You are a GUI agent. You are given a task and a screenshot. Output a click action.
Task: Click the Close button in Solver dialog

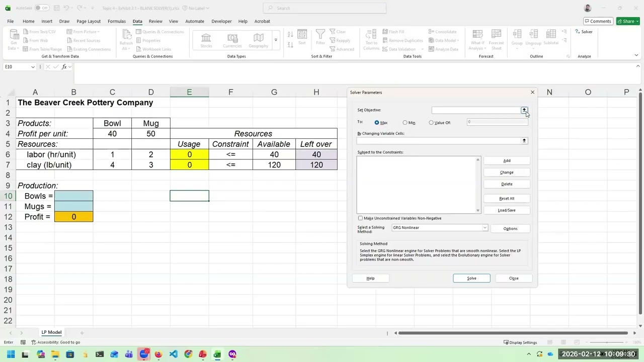click(x=514, y=278)
